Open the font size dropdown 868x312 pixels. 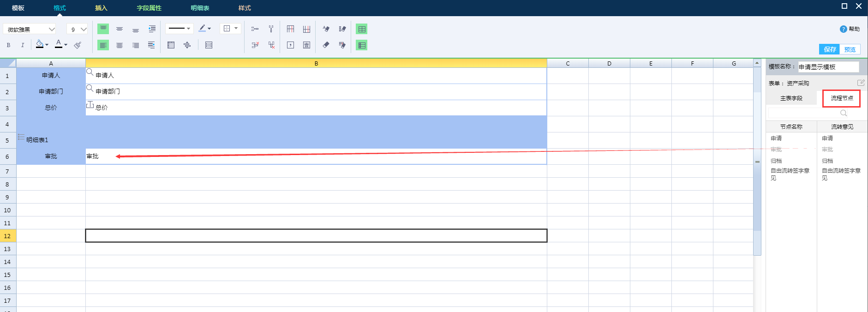[77, 29]
